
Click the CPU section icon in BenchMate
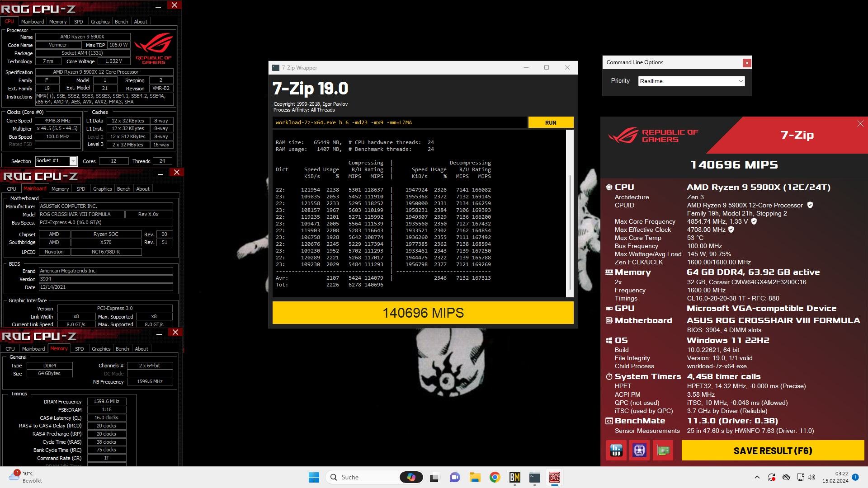[x=609, y=187]
